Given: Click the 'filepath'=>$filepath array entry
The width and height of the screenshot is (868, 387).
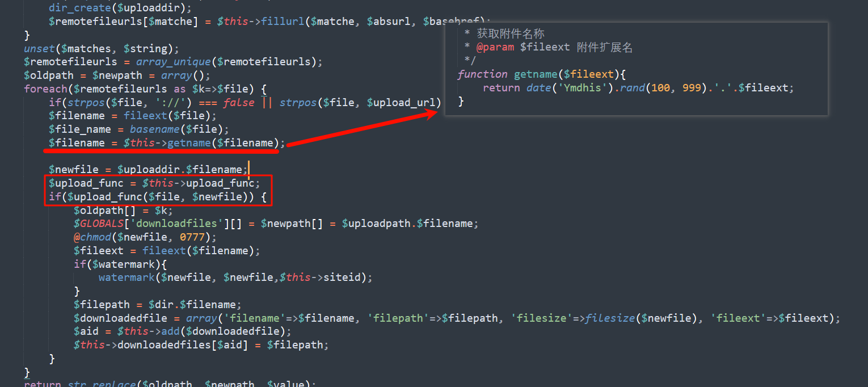Looking at the screenshot, I should point(436,318).
